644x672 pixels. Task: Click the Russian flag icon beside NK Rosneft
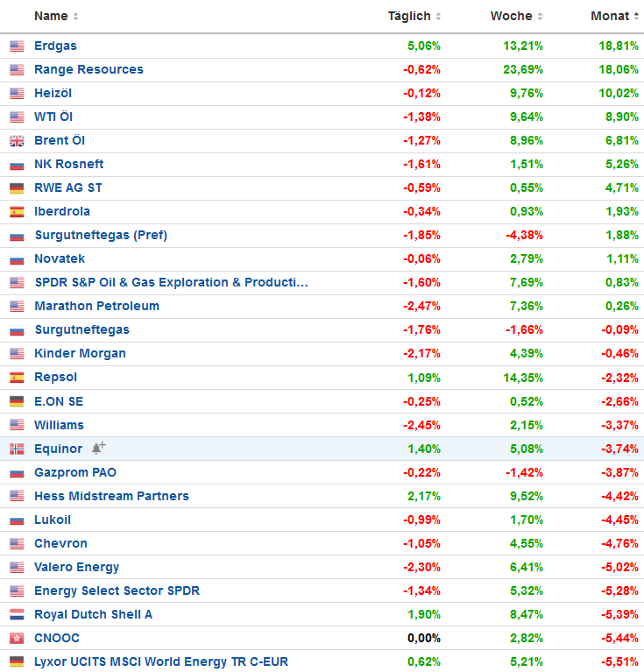coord(17,165)
